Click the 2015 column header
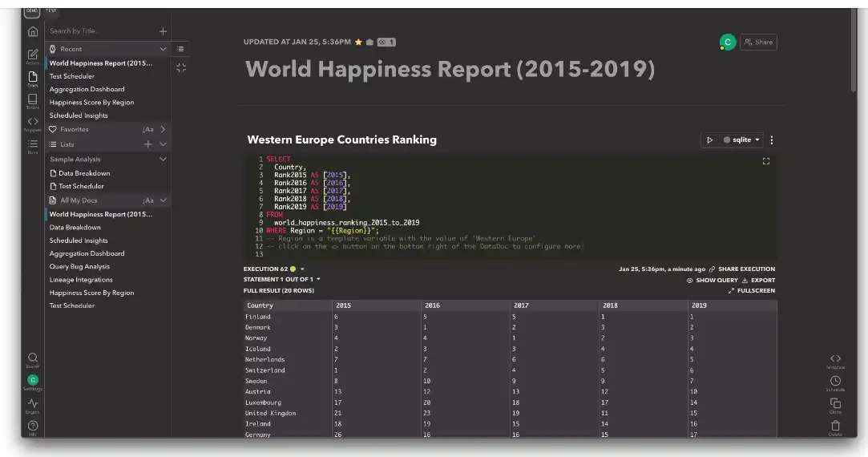 [x=377, y=305]
